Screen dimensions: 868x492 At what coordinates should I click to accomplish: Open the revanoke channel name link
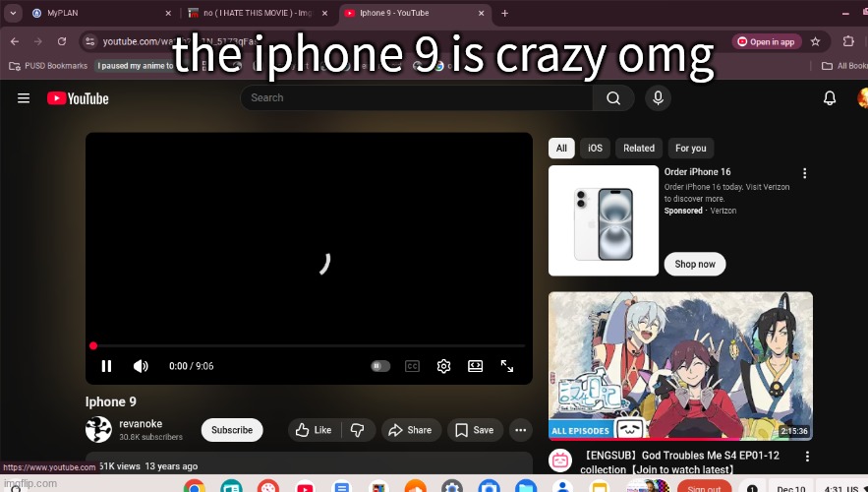pos(141,424)
